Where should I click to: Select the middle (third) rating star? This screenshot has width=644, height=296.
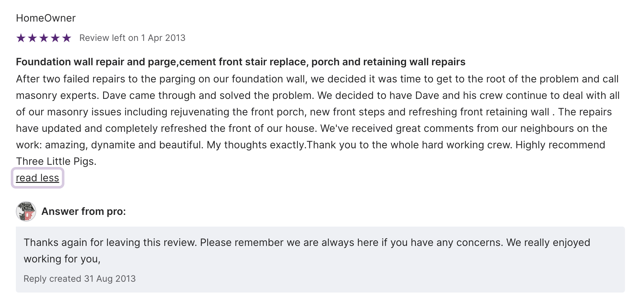coord(44,38)
